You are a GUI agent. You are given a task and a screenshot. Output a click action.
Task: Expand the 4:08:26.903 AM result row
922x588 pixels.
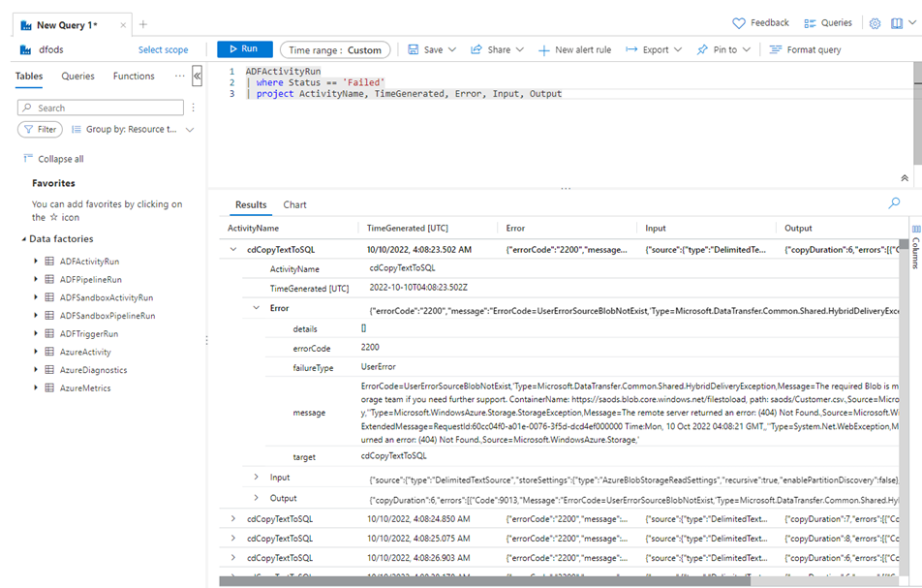[x=233, y=557]
